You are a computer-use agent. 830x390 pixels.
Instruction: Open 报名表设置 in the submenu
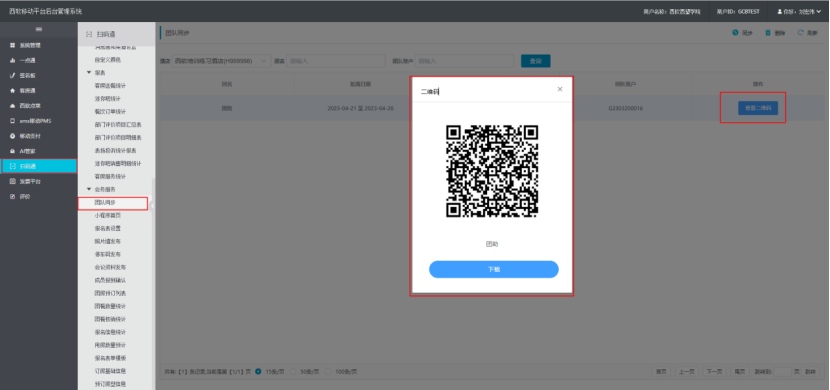[x=107, y=229]
